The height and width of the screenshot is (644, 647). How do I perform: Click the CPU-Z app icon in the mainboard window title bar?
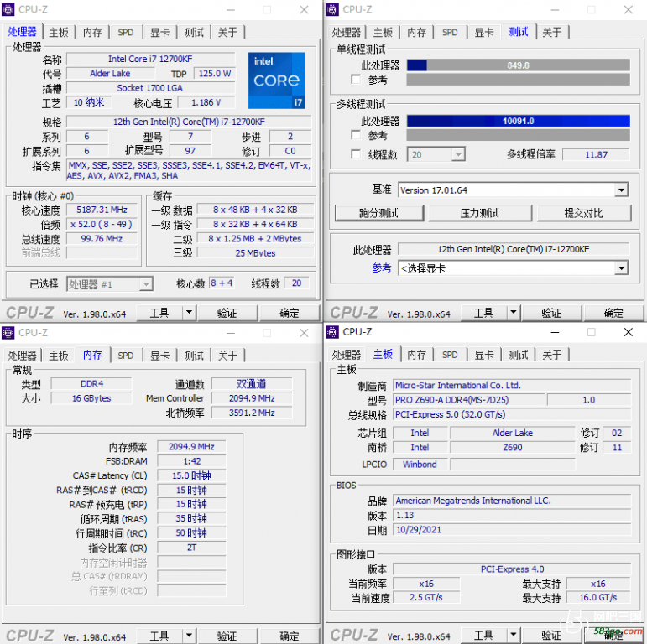click(x=332, y=332)
